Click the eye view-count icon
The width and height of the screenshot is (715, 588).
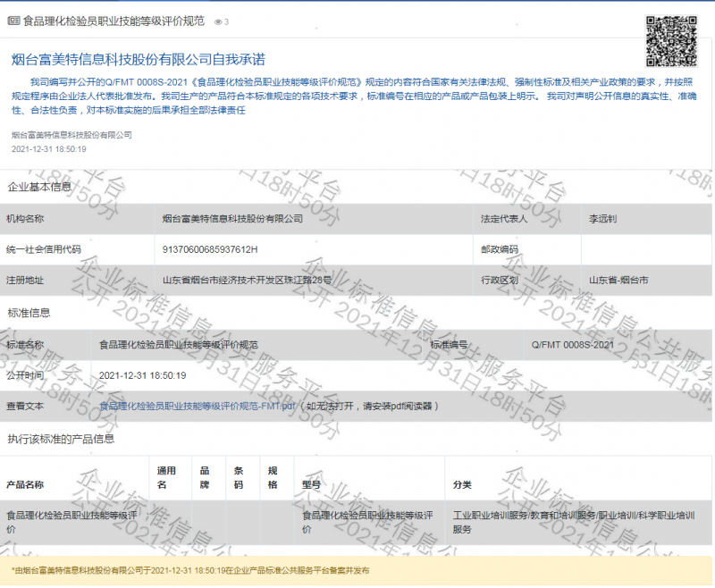click(x=218, y=21)
